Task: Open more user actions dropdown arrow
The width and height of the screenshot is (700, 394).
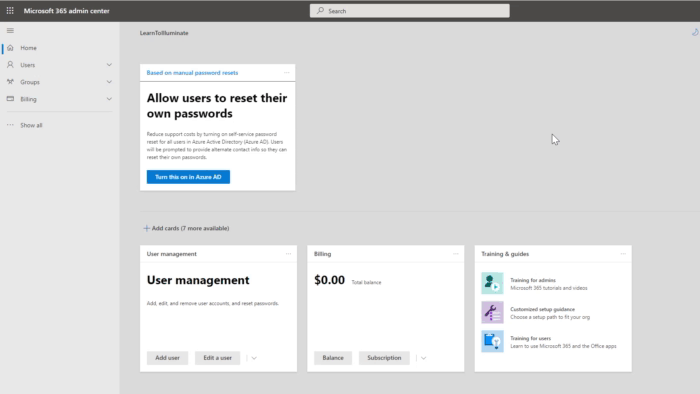Action: [254, 358]
